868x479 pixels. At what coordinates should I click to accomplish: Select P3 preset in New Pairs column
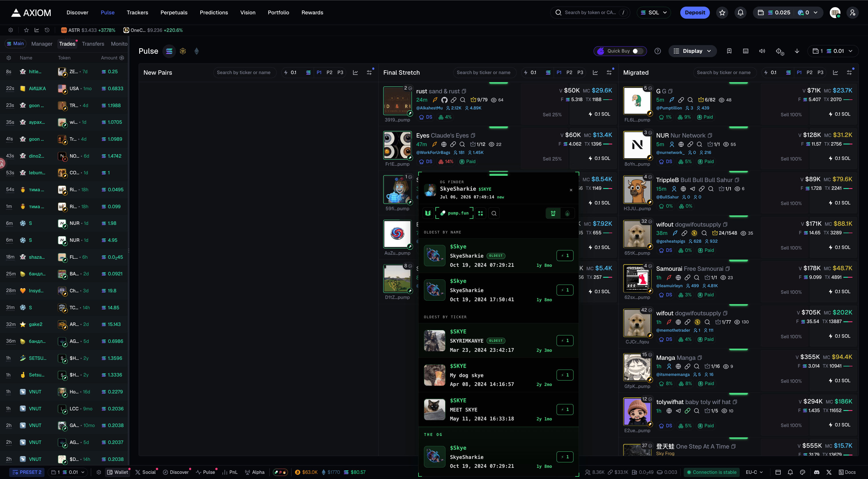pyautogui.click(x=340, y=72)
